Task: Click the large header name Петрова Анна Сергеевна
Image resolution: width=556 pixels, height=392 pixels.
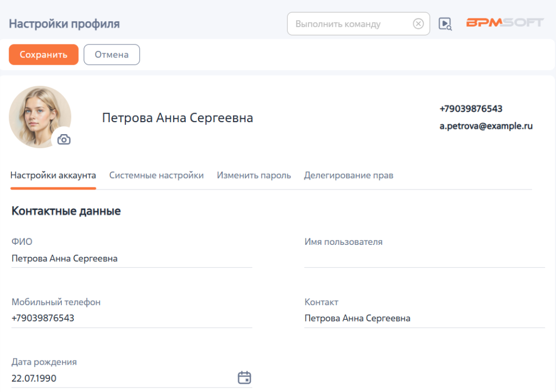Action: [178, 118]
